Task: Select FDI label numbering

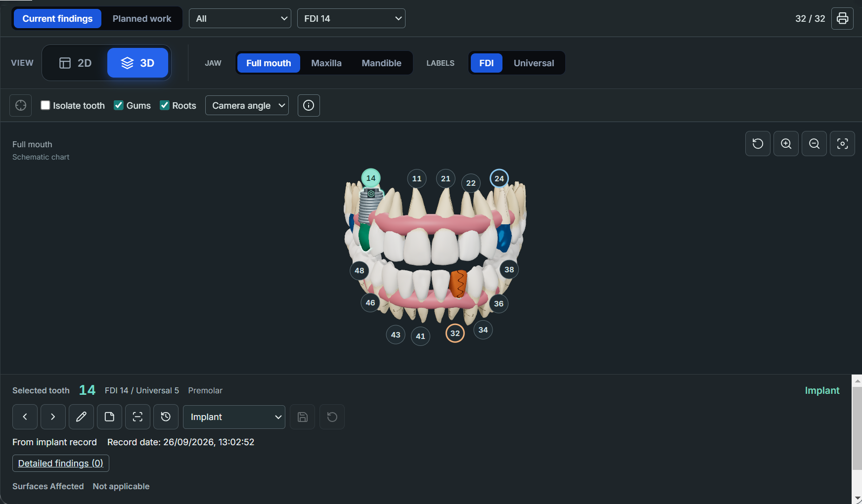Action: (x=486, y=63)
